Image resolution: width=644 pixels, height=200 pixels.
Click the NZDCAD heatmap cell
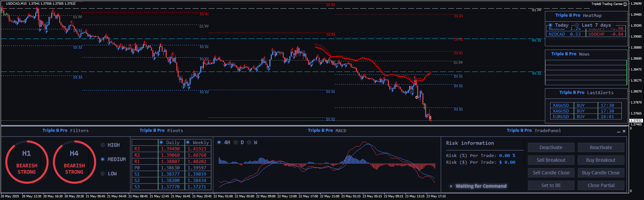557,34
